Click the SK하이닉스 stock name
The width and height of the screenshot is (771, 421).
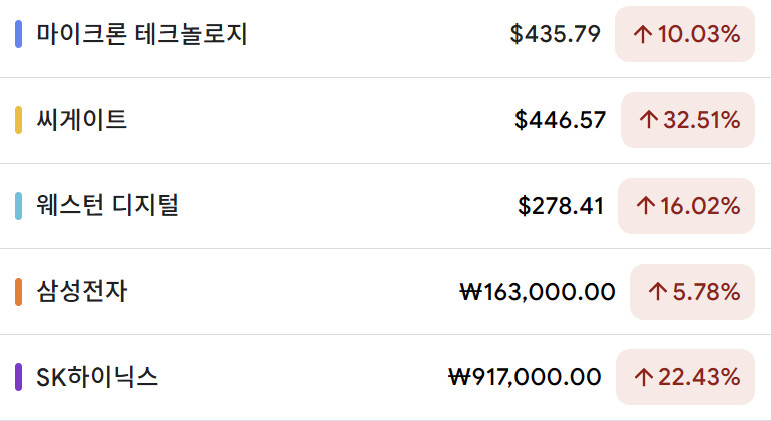click(97, 377)
